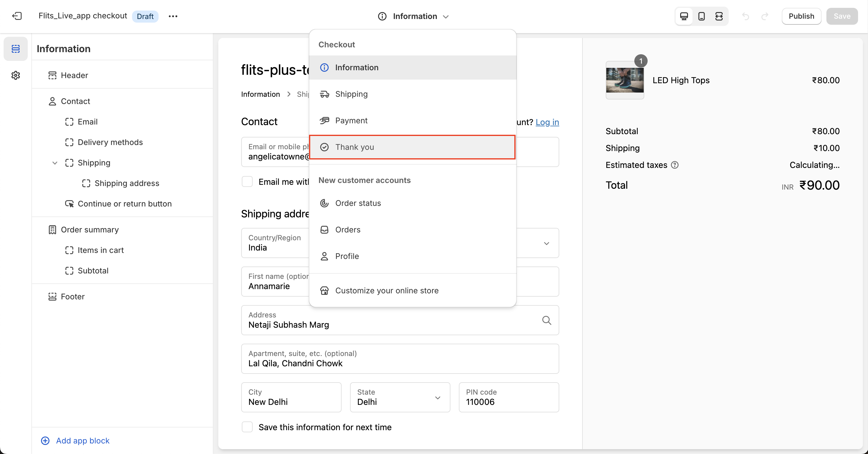
Task: Check Save this information for next time
Action: coord(247,427)
